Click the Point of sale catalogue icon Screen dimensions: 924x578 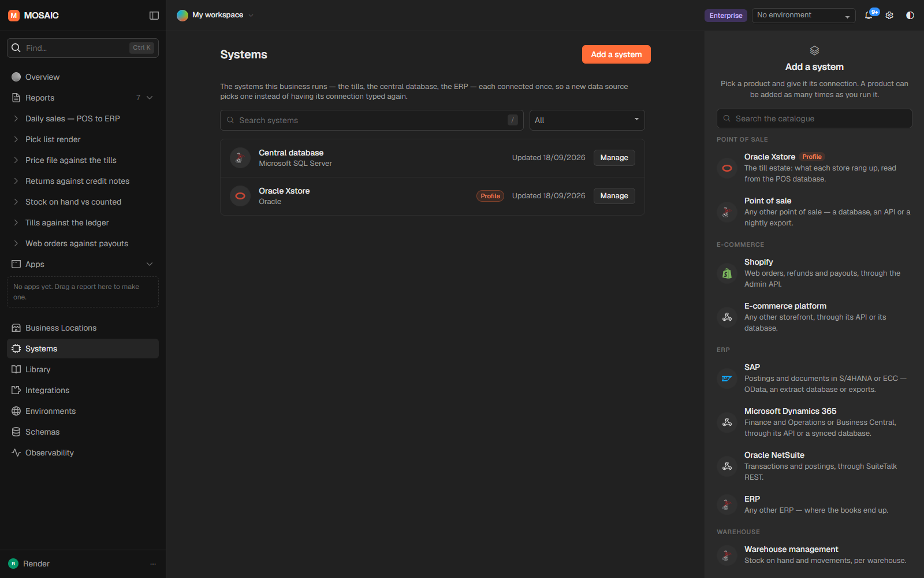[x=727, y=212]
